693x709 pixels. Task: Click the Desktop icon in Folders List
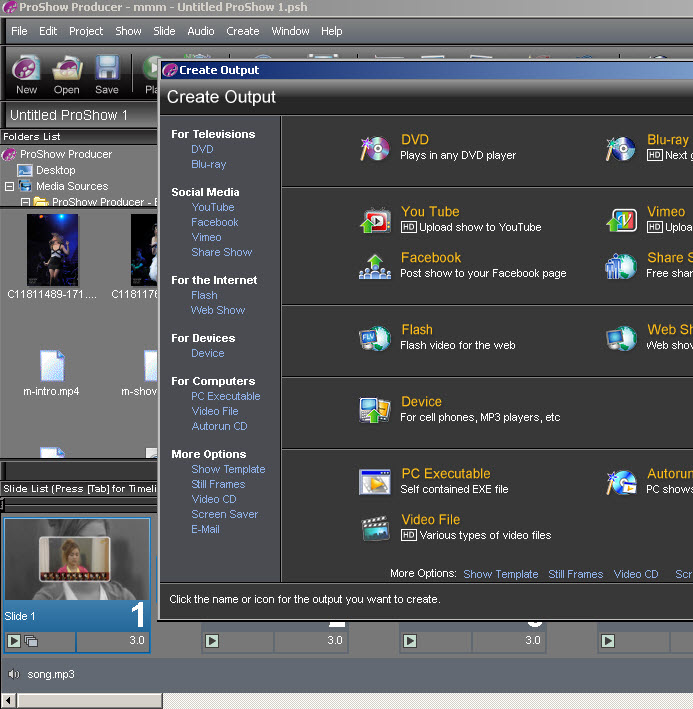[24, 170]
